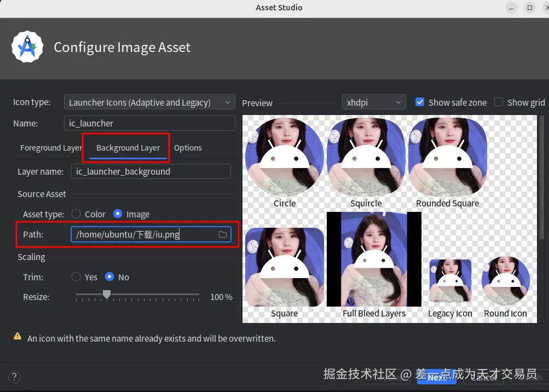Click the Configure Image Asset heading
This screenshot has height=392, width=549.
[x=122, y=47]
